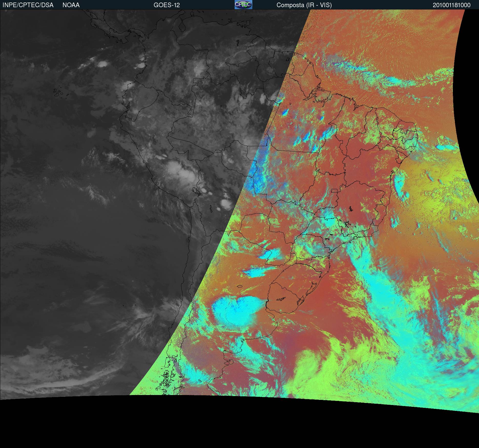Select the Composta (IR - VIS) title
479x448 pixels.
coord(304,5)
